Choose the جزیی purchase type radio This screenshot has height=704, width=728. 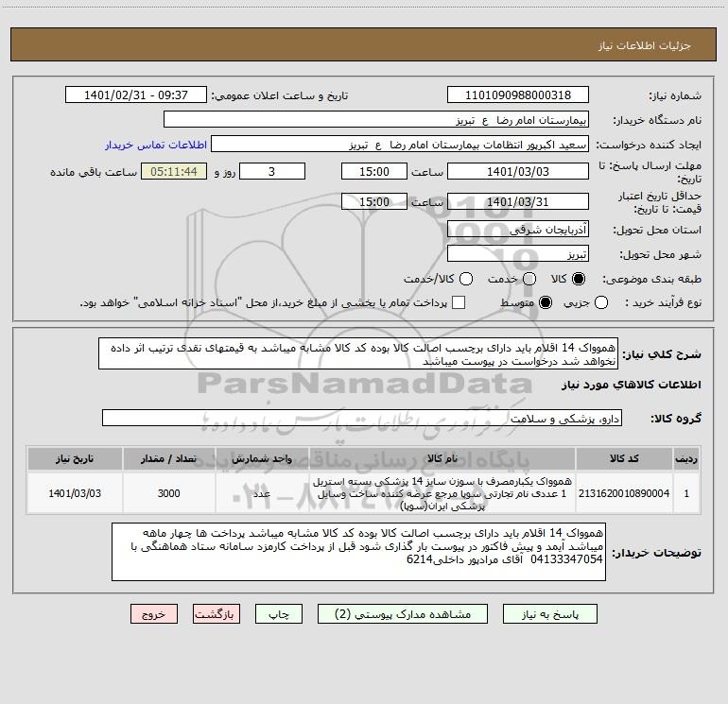click(601, 302)
